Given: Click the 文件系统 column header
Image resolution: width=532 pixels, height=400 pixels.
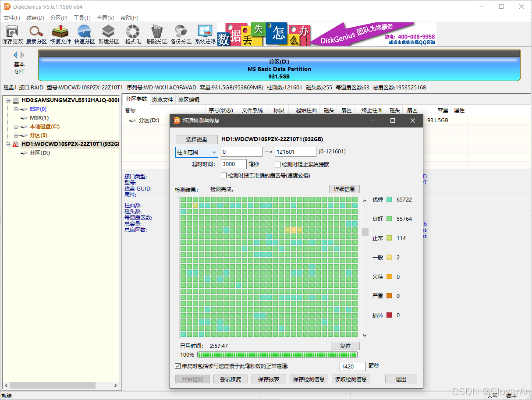Looking at the screenshot, I should 252,110.
